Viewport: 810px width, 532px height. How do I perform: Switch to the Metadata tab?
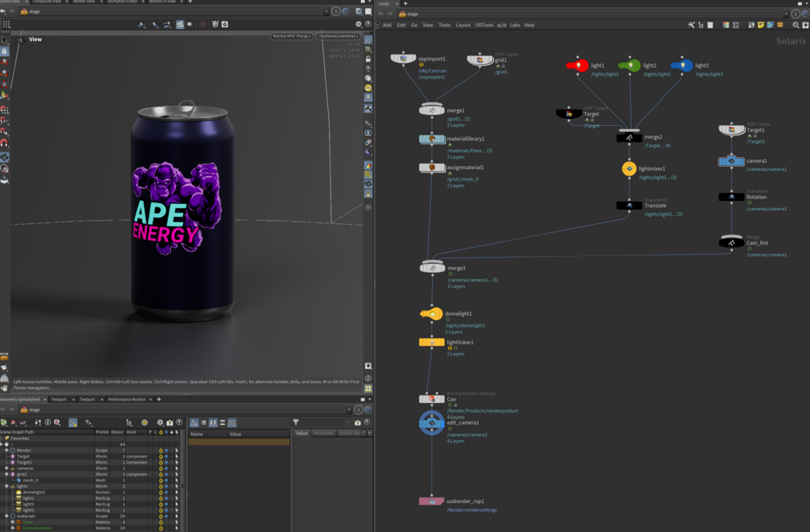click(323, 434)
